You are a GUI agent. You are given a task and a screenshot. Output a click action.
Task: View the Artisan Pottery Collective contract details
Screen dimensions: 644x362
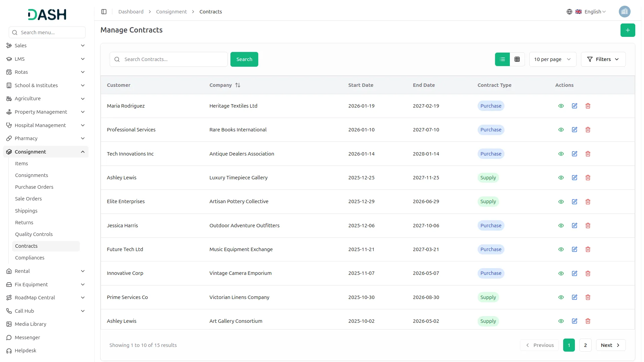click(x=561, y=202)
